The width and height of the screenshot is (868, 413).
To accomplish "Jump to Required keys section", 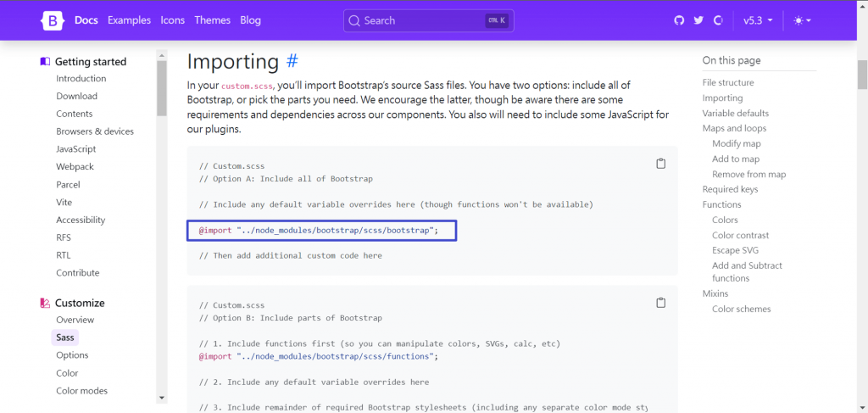I will click(x=730, y=189).
